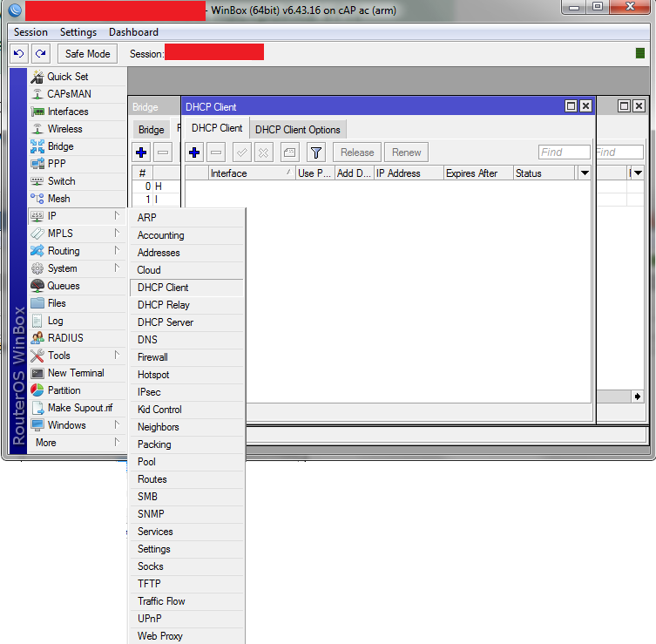This screenshot has height=644, width=656.
Task: Click the Renew button
Action: pyautogui.click(x=406, y=153)
